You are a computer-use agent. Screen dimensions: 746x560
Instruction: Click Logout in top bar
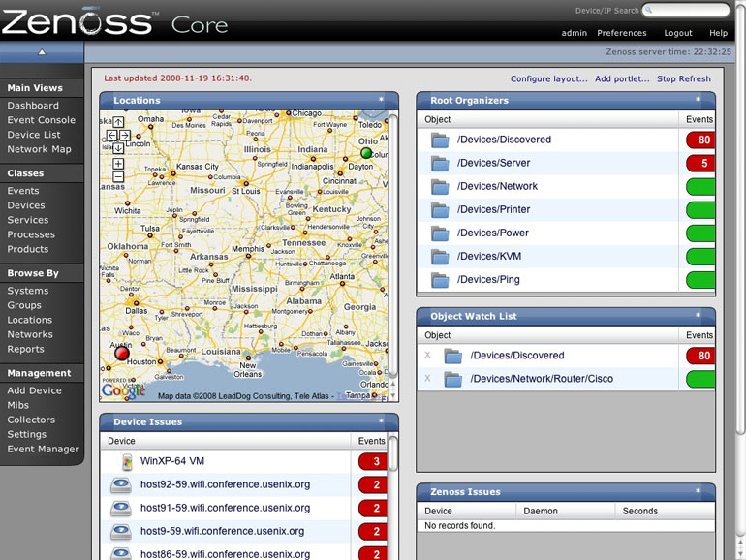678,33
